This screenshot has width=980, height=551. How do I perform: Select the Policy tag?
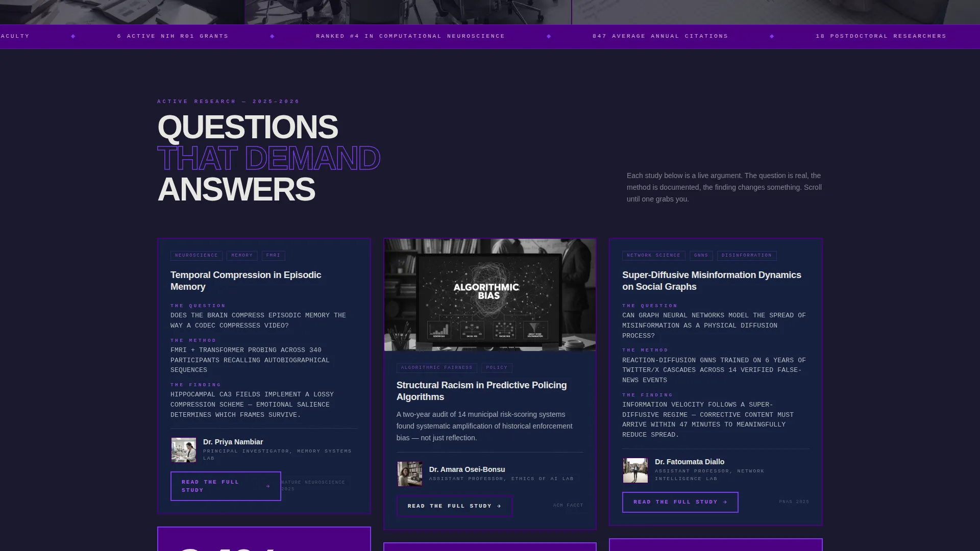(497, 368)
